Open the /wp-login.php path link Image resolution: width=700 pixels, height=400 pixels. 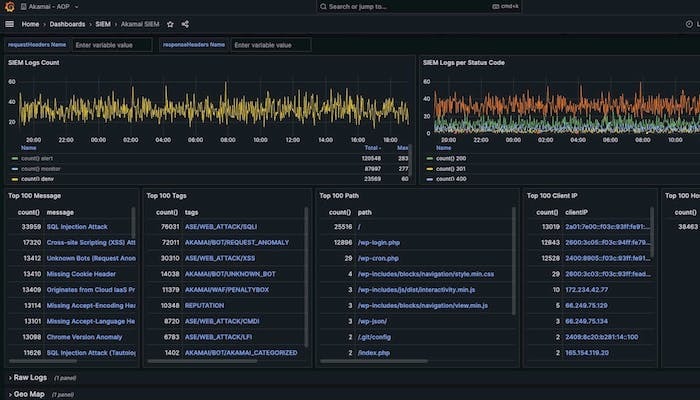click(379, 242)
